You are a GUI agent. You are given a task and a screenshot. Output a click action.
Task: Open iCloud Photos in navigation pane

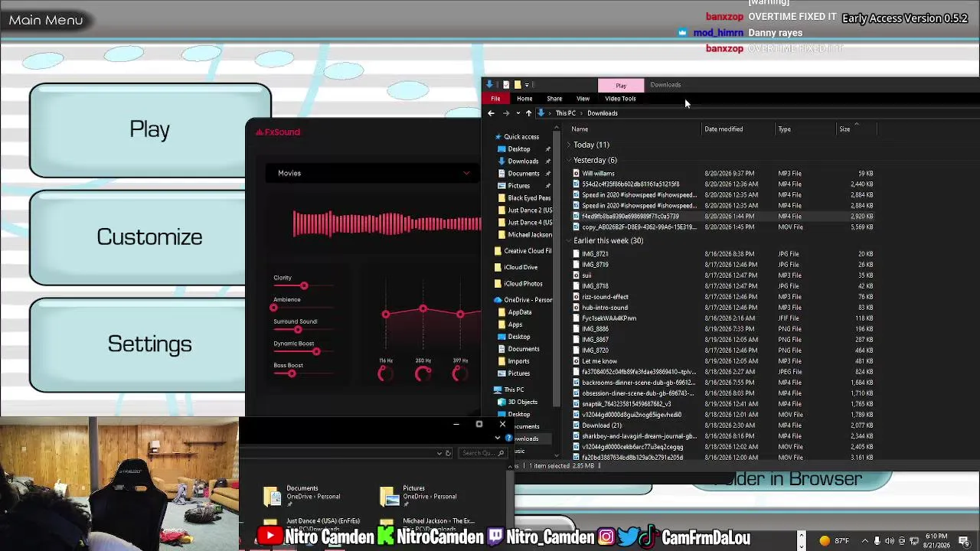point(518,284)
